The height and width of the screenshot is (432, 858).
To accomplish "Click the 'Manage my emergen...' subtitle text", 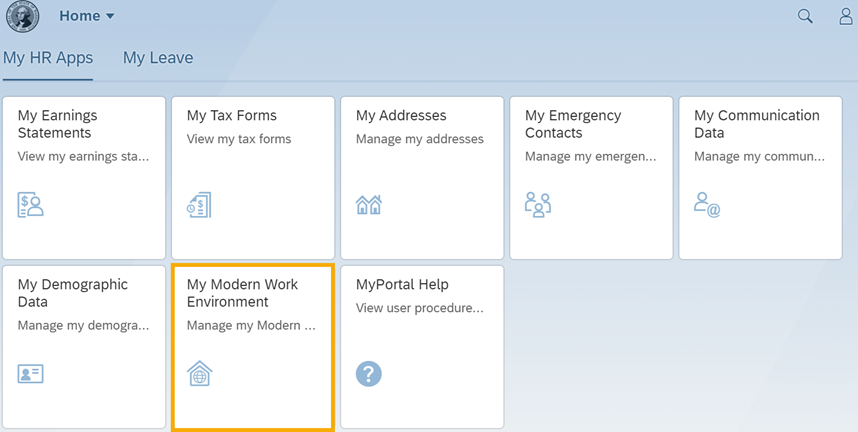I will tap(590, 156).
